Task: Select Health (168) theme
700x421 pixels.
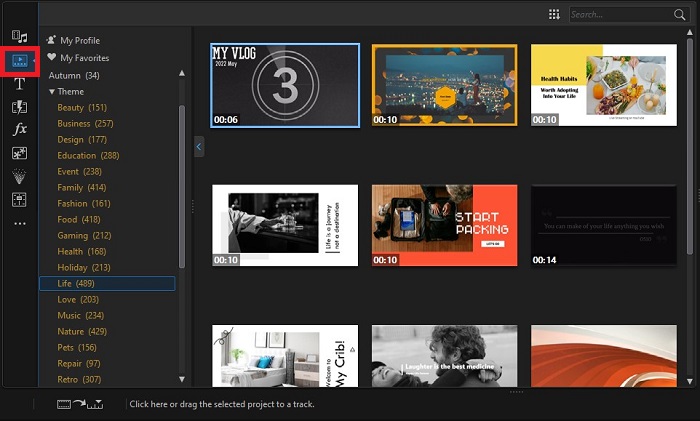Action: 82,252
